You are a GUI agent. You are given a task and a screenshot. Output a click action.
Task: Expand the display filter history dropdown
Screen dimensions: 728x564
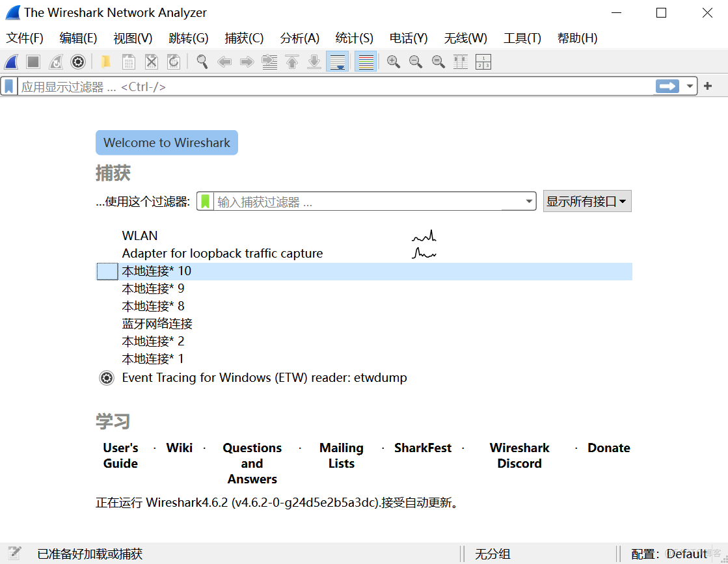click(x=690, y=85)
